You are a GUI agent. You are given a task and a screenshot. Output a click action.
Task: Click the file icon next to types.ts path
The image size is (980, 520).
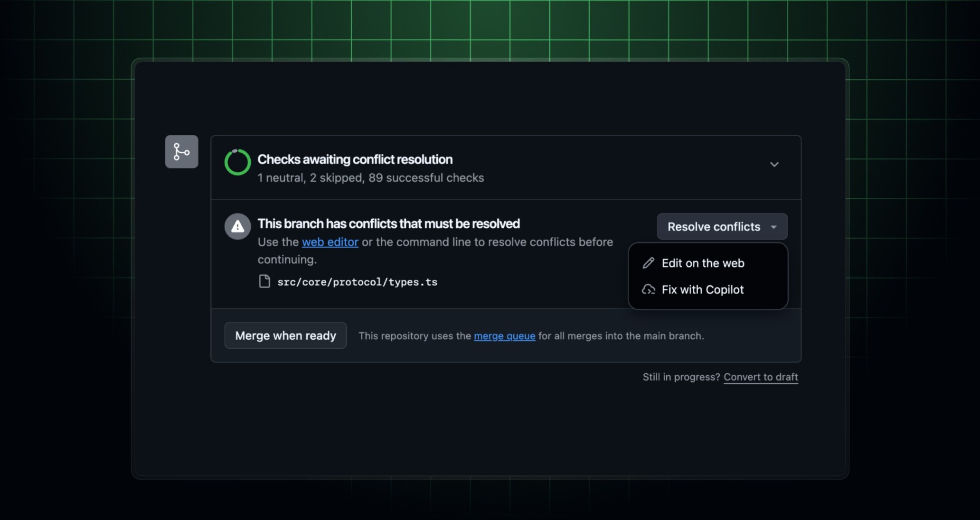tap(264, 281)
